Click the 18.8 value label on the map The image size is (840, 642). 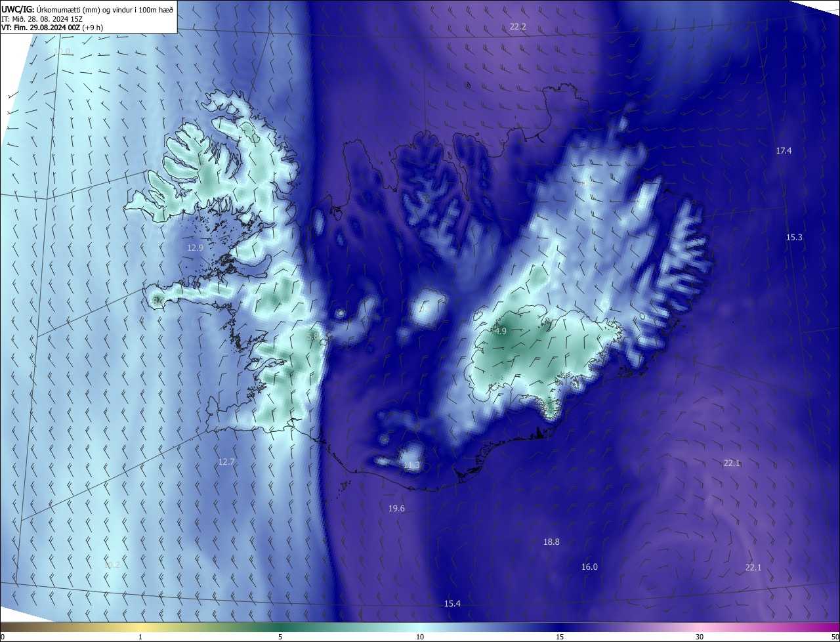coord(551,542)
